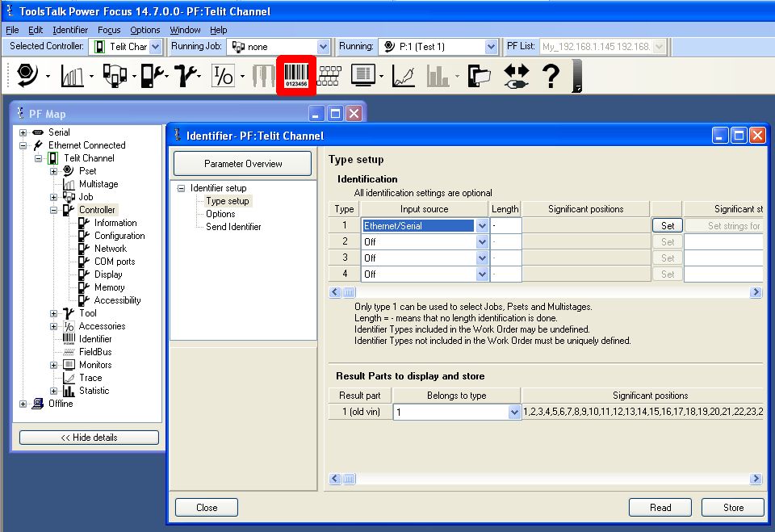Click the Type 1 Length input field
The height and width of the screenshot is (532, 775).
click(x=505, y=226)
